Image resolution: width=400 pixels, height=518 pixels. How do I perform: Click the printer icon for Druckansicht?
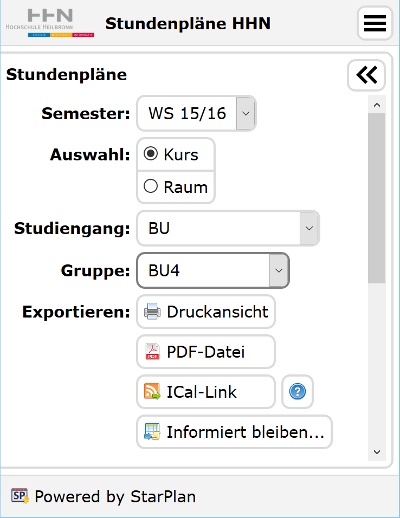(152, 312)
